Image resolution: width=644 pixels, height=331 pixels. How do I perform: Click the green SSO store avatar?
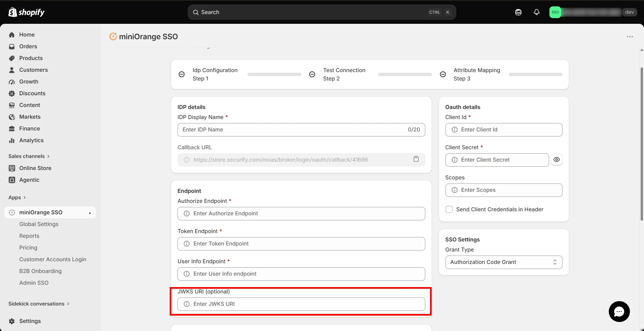(x=555, y=12)
